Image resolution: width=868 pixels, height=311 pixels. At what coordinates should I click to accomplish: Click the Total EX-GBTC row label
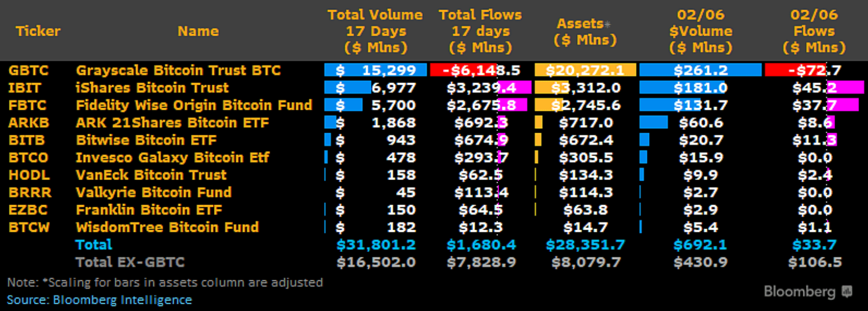click(x=130, y=262)
